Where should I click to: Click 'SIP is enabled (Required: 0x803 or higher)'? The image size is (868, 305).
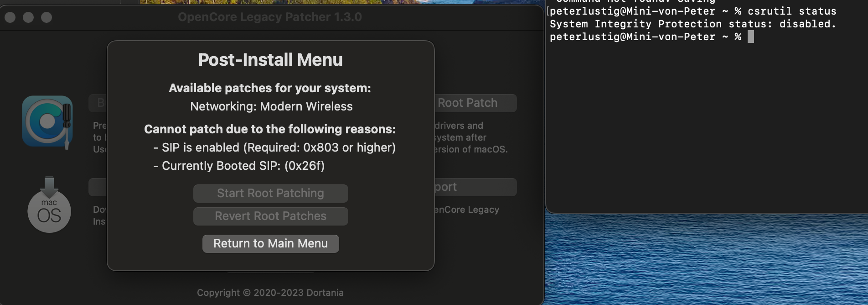(274, 147)
